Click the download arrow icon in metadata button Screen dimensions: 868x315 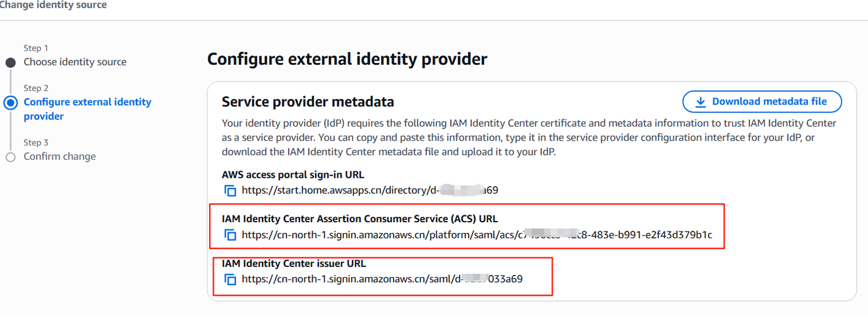(x=700, y=102)
